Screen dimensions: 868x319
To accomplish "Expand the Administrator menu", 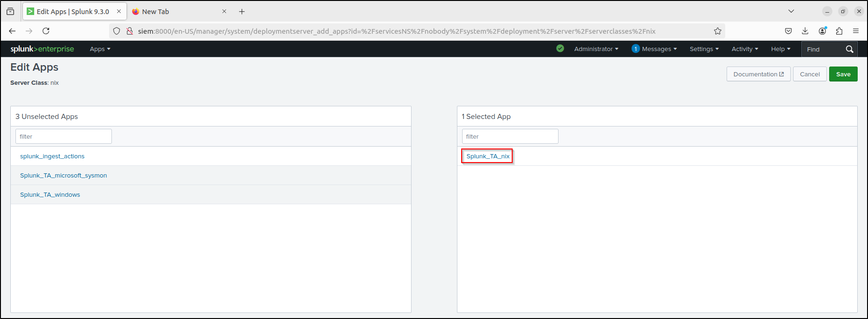I will [596, 49].
